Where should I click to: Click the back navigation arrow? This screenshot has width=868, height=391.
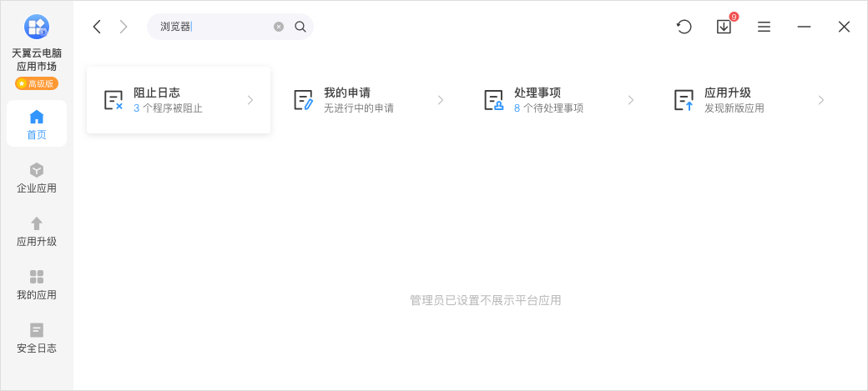coord(97,27)
